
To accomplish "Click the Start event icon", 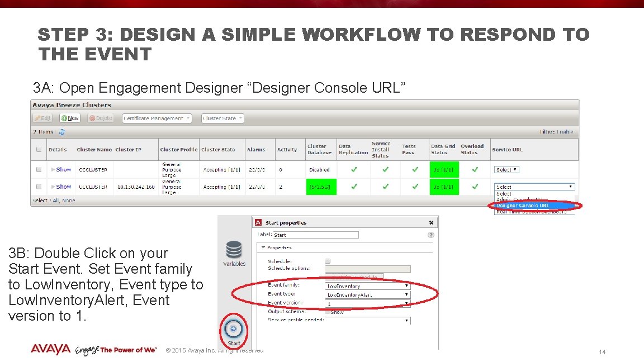I will point(233,328).
